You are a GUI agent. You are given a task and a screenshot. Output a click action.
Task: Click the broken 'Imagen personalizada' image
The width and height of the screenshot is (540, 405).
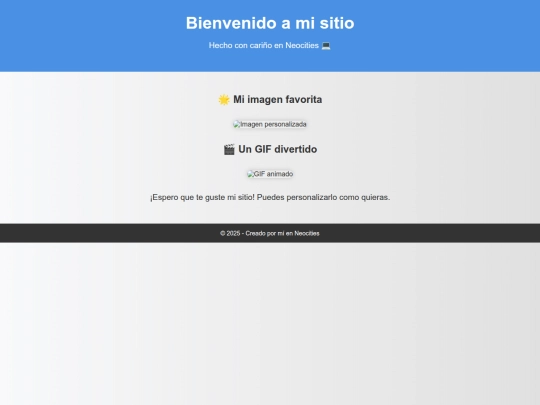click(x=270, y=124)
